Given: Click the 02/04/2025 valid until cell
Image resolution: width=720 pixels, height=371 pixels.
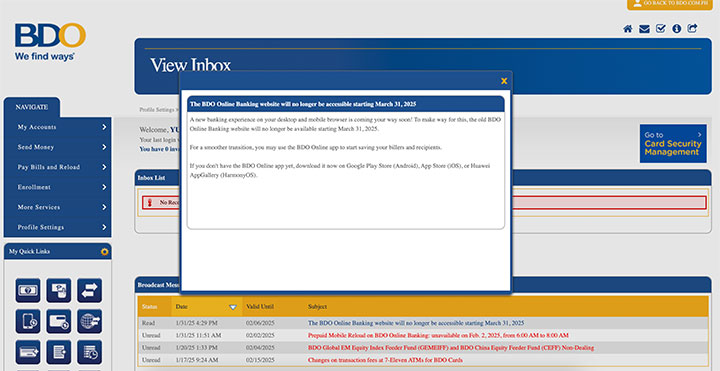Looking at the screenshot, I should (x=260, y=348).
